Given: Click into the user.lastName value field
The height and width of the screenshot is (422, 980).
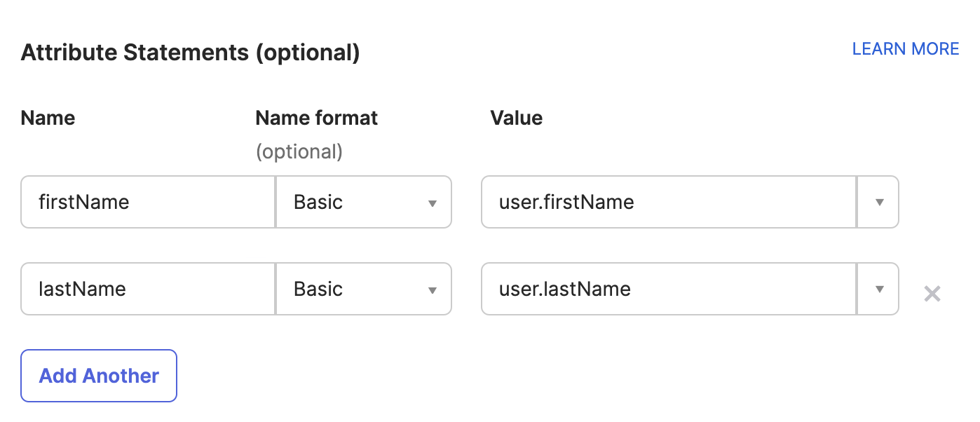Looking at the screenshot, I should [x=668, y=289].
